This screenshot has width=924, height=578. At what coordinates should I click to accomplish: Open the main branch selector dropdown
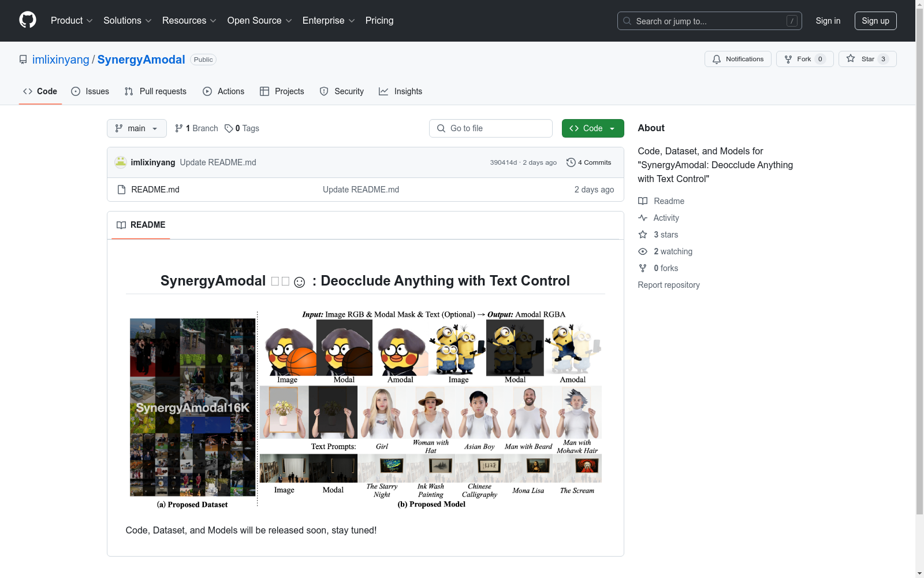click(137, 128)
